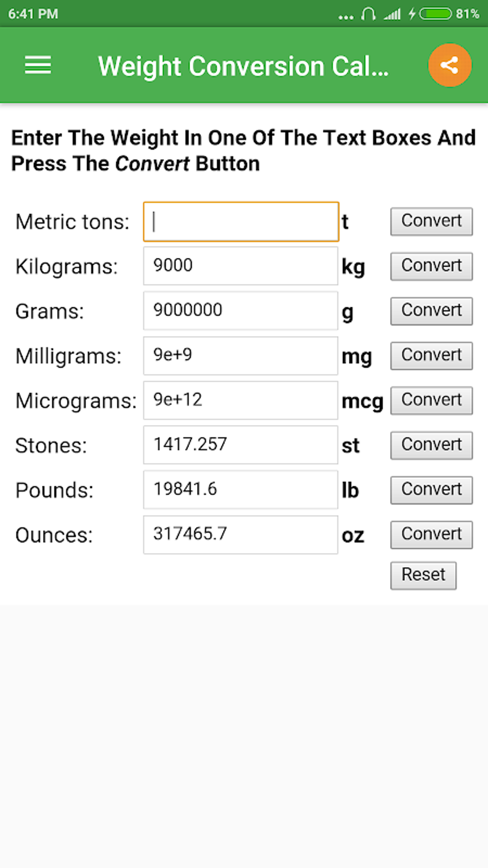This screenshot has height=868, width=488.
Task: Tap the Ounces field showing 317465.7
Action: pyautogui.click(x=241, y=535)
